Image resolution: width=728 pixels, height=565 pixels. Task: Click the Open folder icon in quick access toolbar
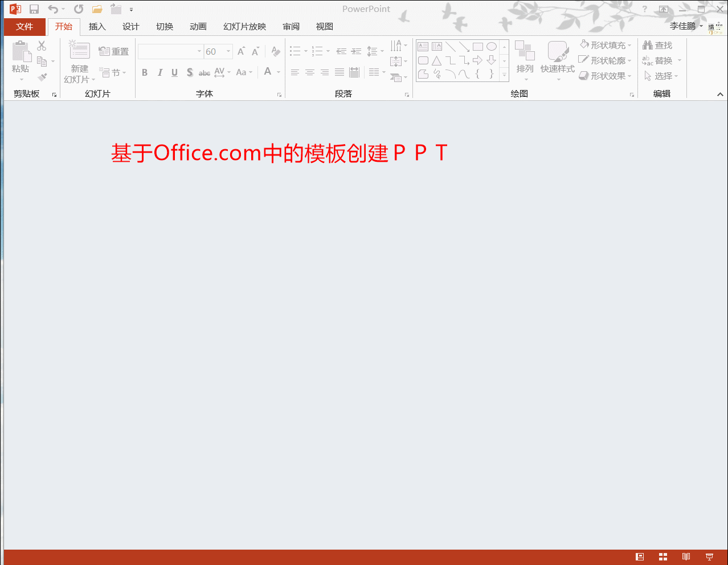[x=97, y=9]
